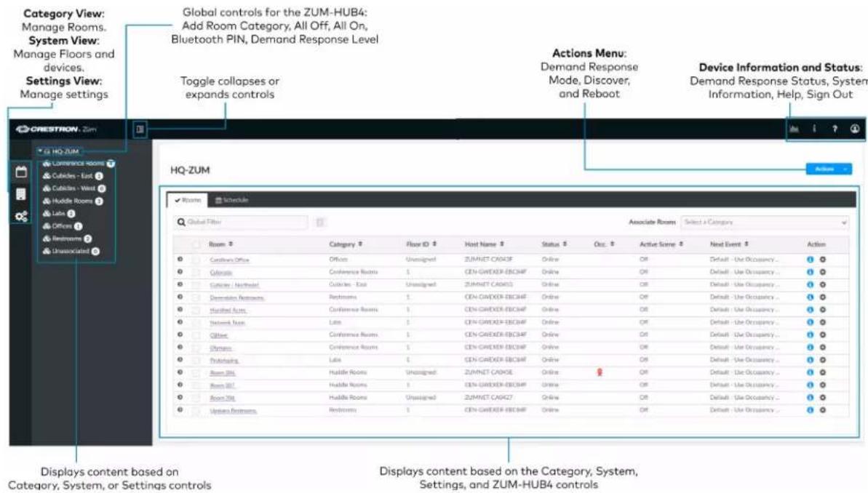The width and height of the screenshot is (868, 493).
Task: Click info icon in Olympus row
Action: click(x=810, y=348)
